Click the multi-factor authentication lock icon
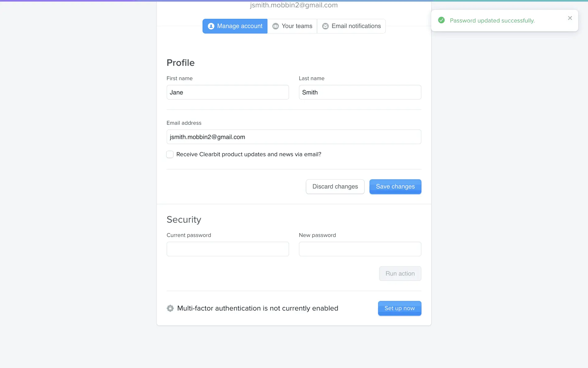The image size is (588, 368). pos(170,308)
